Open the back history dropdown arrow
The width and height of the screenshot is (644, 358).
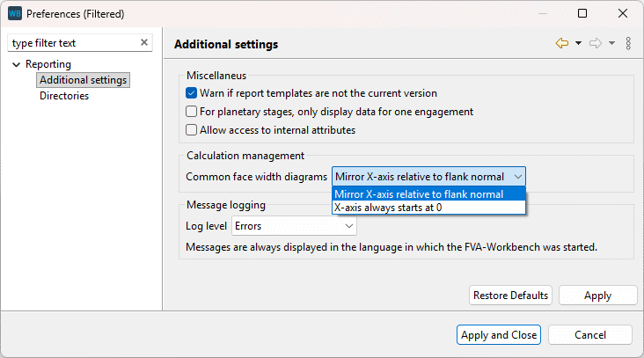(578, 43)
